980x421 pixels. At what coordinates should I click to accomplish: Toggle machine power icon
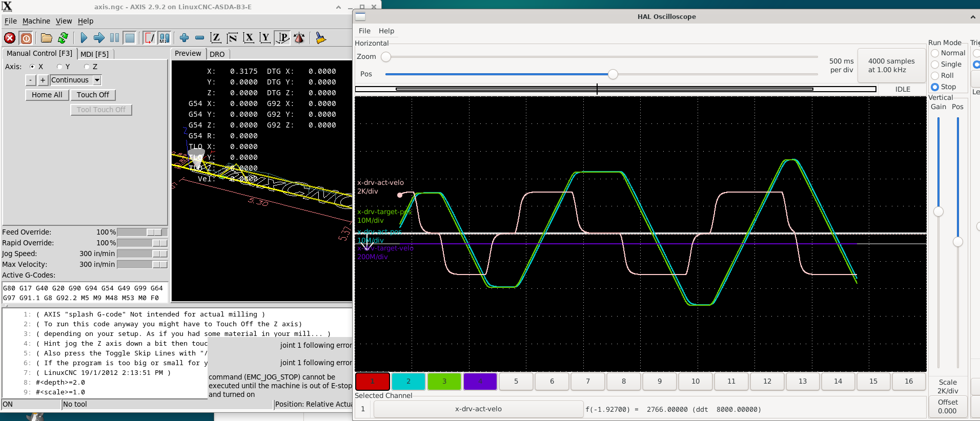pos(27,38)
